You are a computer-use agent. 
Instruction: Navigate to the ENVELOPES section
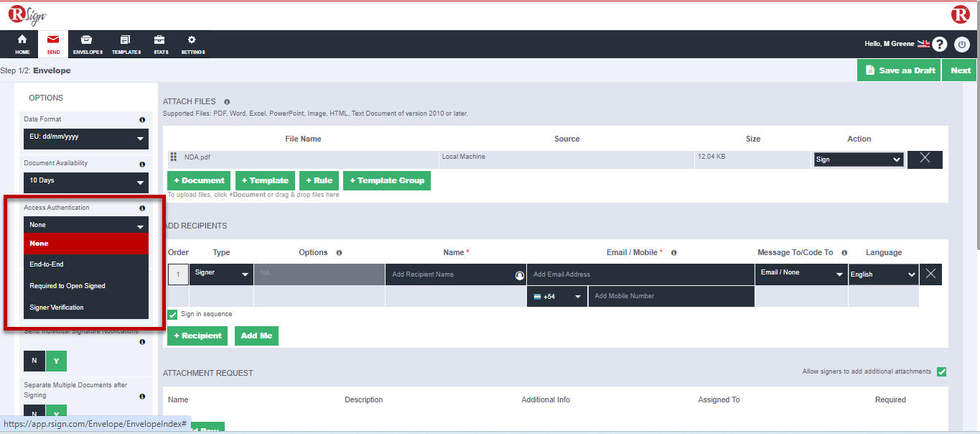coord(87,44)
